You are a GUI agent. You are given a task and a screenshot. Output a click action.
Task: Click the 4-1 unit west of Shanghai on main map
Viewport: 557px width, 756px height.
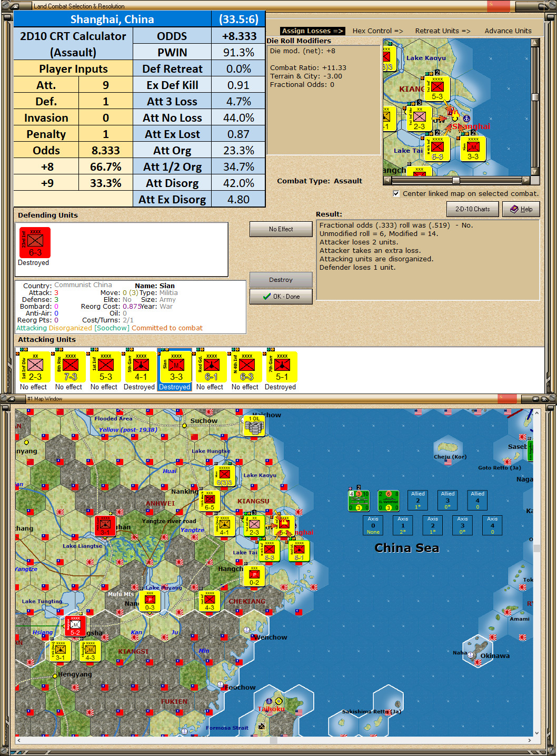click(224, 526)
